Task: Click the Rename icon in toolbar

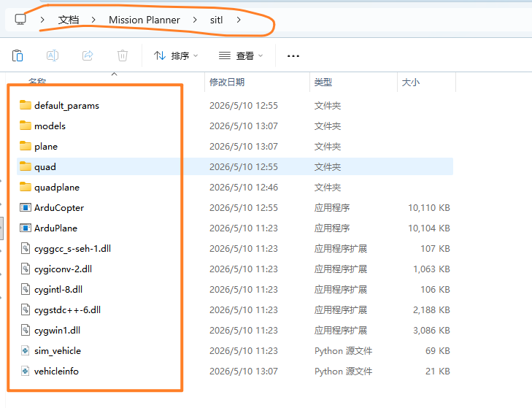Action: pyautogui.click(x=53, y=55)
